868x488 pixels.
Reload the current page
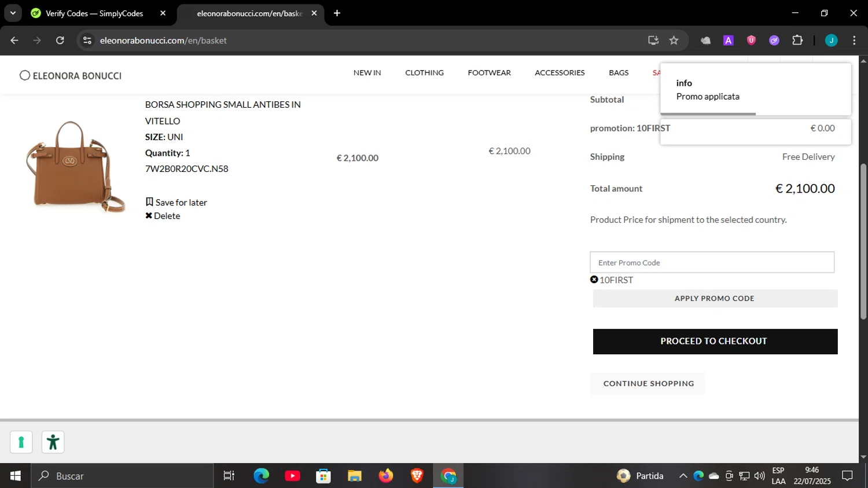coord(60,41)
